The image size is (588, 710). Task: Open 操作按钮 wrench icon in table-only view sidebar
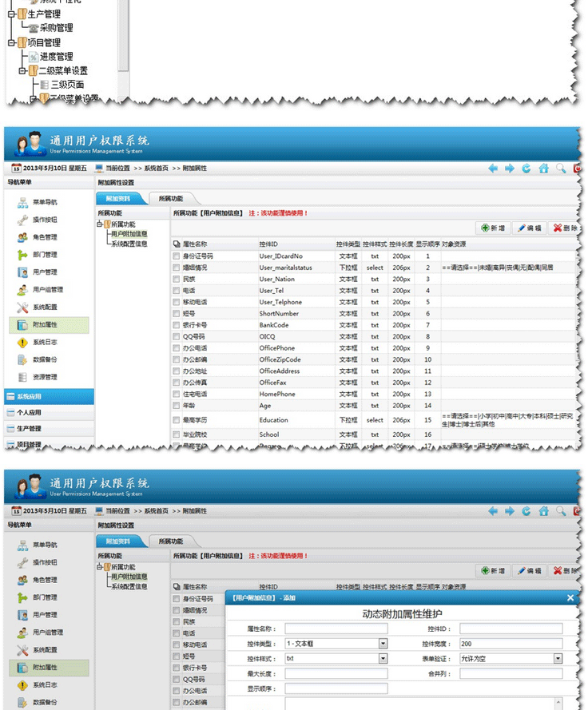point(22,220)
